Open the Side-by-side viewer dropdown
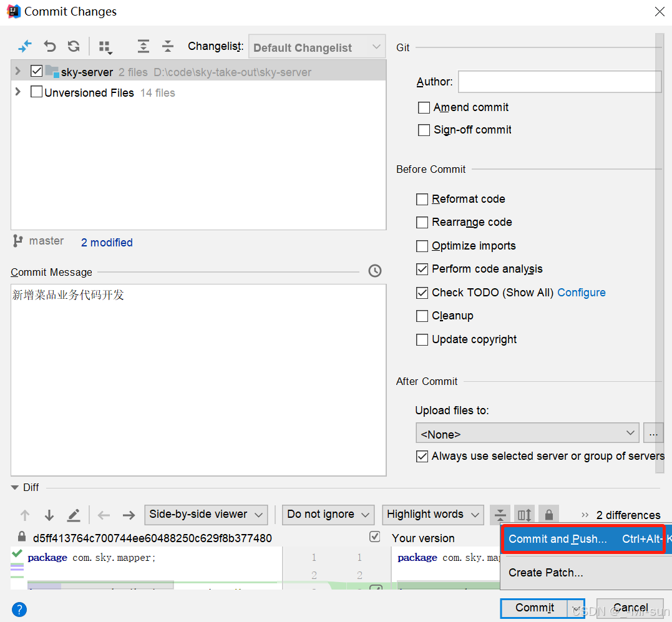Screen dimensions: 672x622 click(206, 515)
